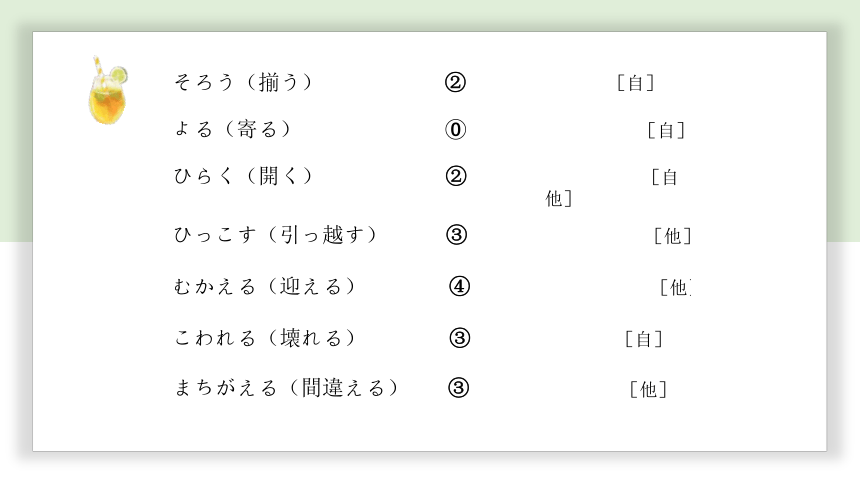860x484 pixels.
Task: Select the word むかえる（迎える）
Action: (x=265, y=286)
